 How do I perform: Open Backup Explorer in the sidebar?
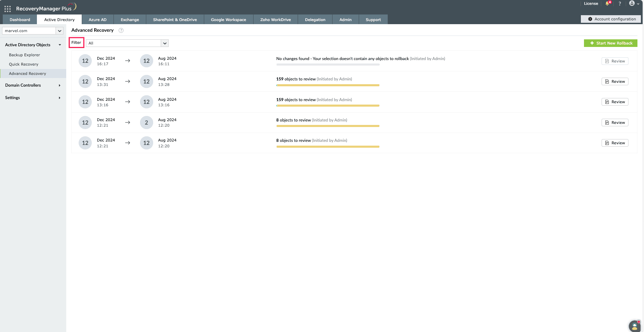[24, 55]
